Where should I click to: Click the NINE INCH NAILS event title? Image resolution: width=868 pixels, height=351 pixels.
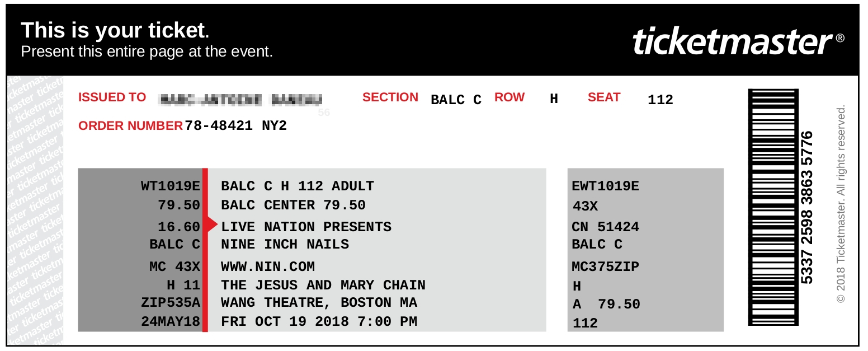[x=285, y=244]
